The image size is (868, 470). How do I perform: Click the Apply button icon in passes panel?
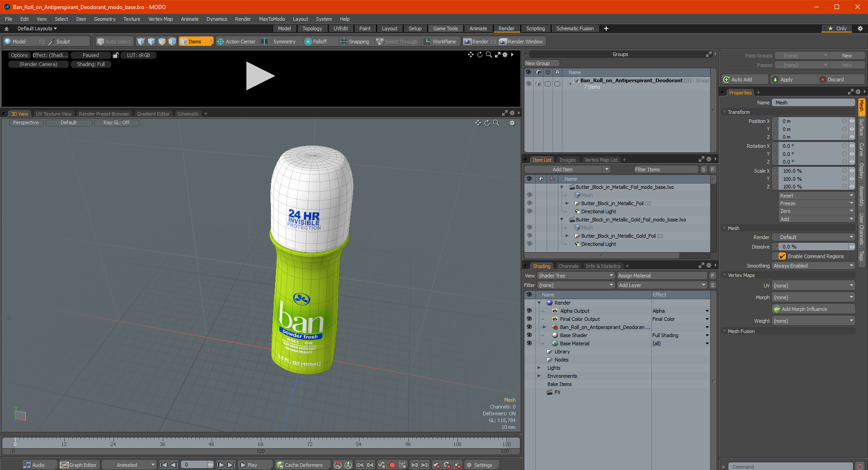(775, 80)
